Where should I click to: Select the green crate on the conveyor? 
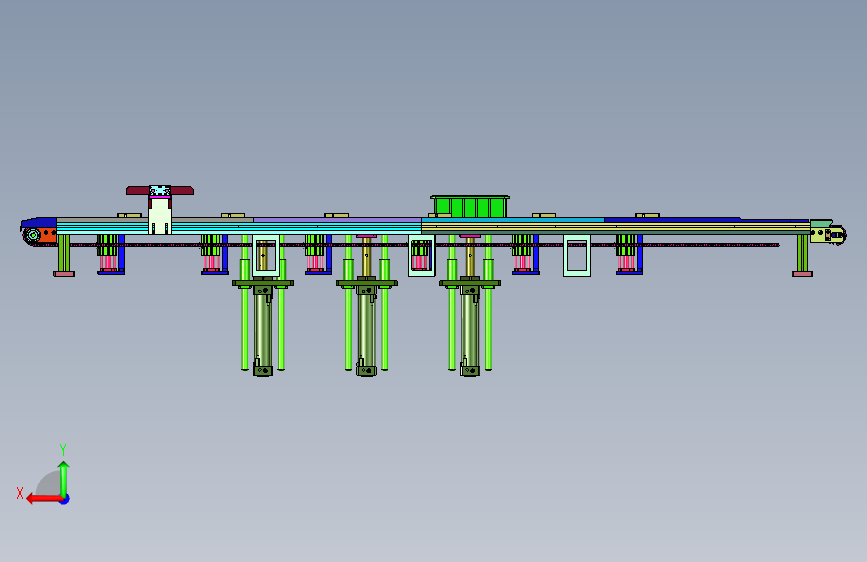[469, 206]
